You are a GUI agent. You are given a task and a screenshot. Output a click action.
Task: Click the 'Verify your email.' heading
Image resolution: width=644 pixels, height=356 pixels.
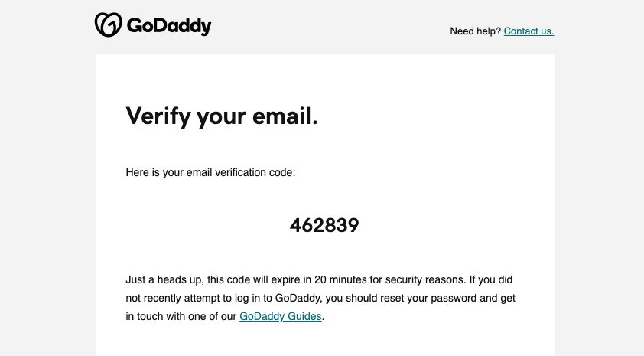222,116
